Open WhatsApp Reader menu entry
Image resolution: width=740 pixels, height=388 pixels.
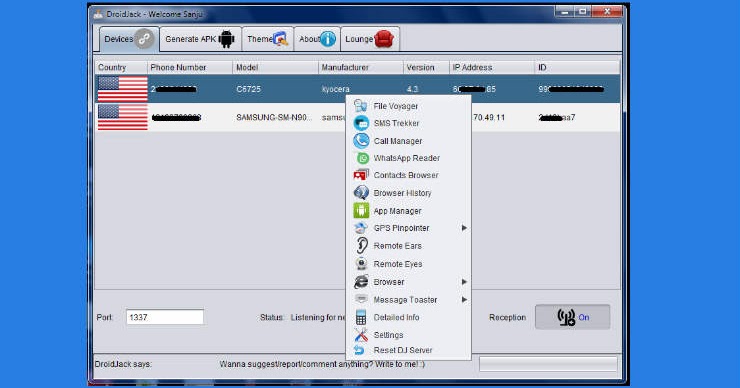[409, 158]
